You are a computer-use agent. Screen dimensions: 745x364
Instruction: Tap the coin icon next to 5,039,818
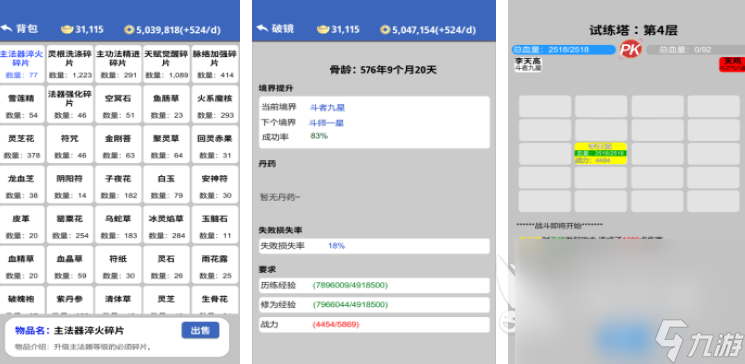tap(129, 30)
